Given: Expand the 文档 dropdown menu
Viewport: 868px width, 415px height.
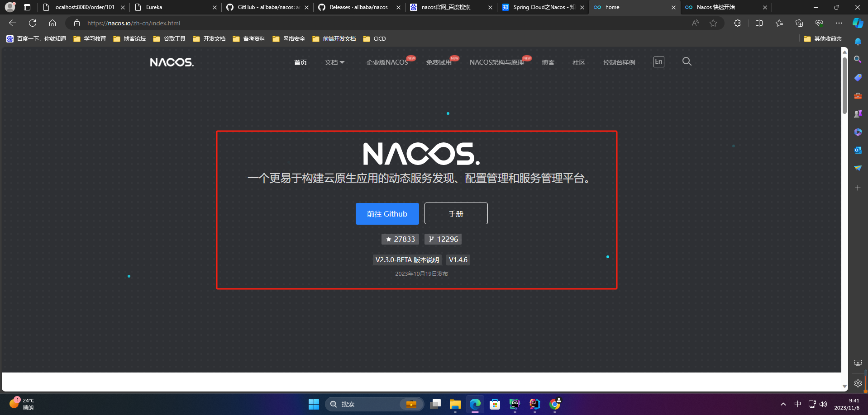Looking at the screenshot, I should (x=334, y=62).
